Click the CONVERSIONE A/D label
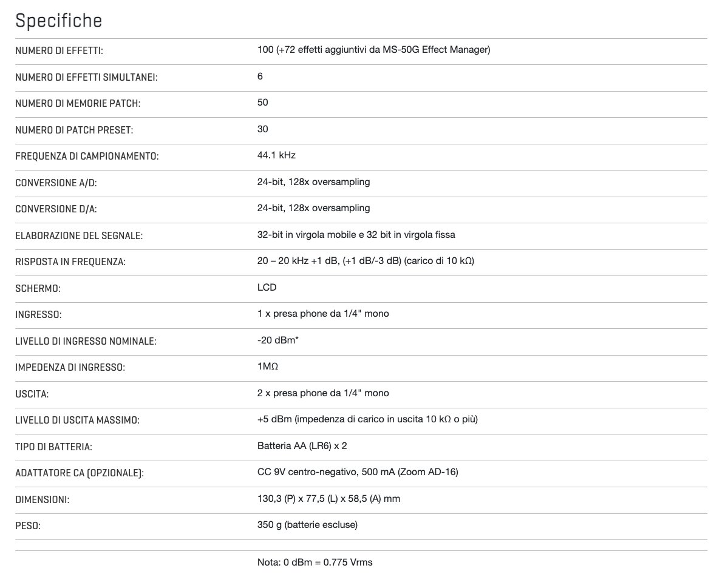728x588 pixels. (x=56, y=183)
